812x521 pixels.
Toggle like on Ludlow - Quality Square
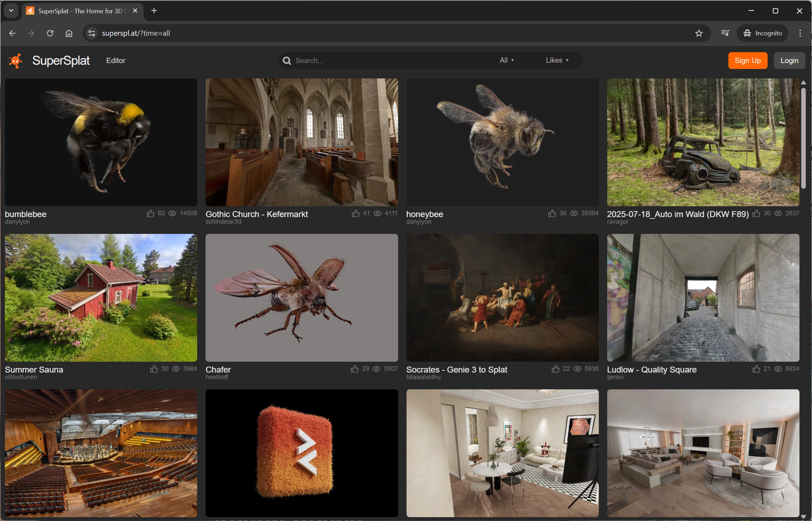[x=756, y=369]
